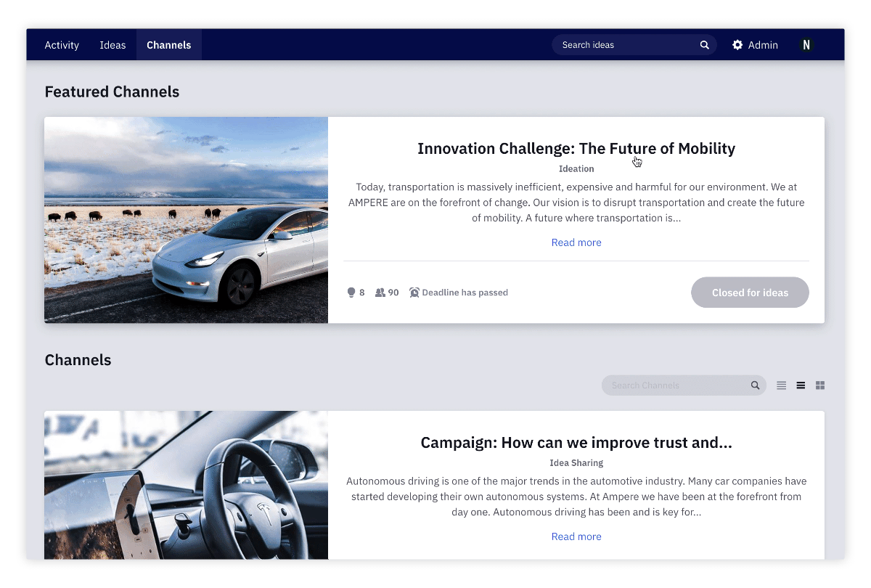Select the Channels tab
The height and width of the screenshot is (588, 871).
point(169,45)
